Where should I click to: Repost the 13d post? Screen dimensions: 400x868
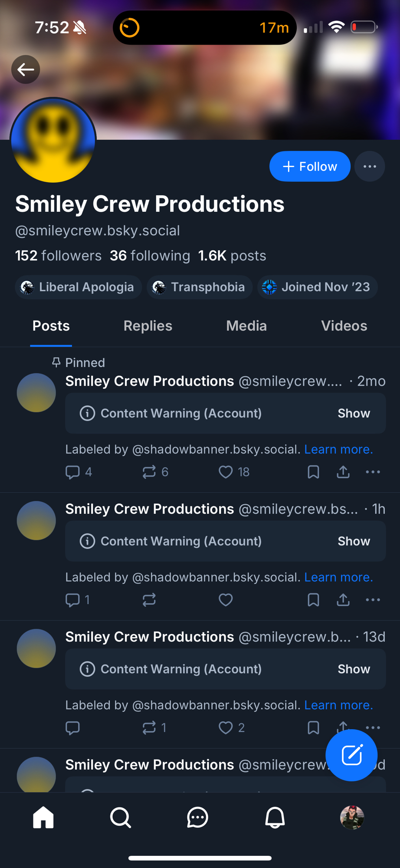pos(149,727)
